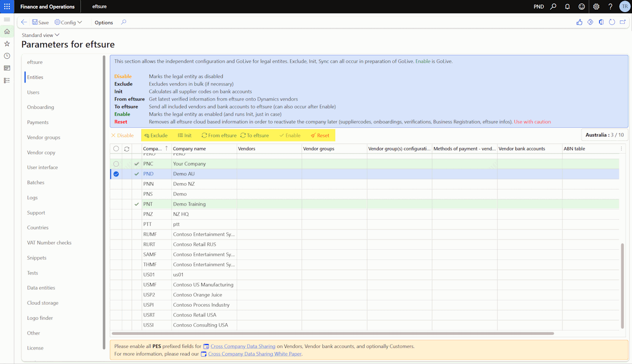Viewport: 632px width, 364px height.
Task: Click the enabled checkmark in PNT row
Action: tap(137, 204)
